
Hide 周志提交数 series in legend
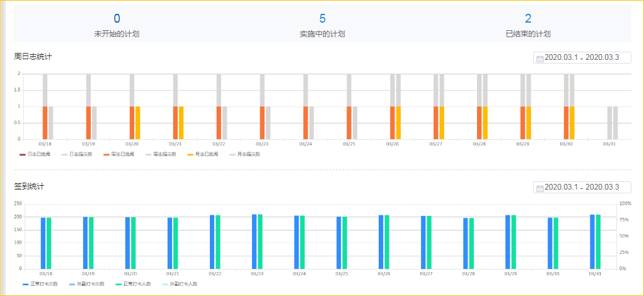(160, 154)
